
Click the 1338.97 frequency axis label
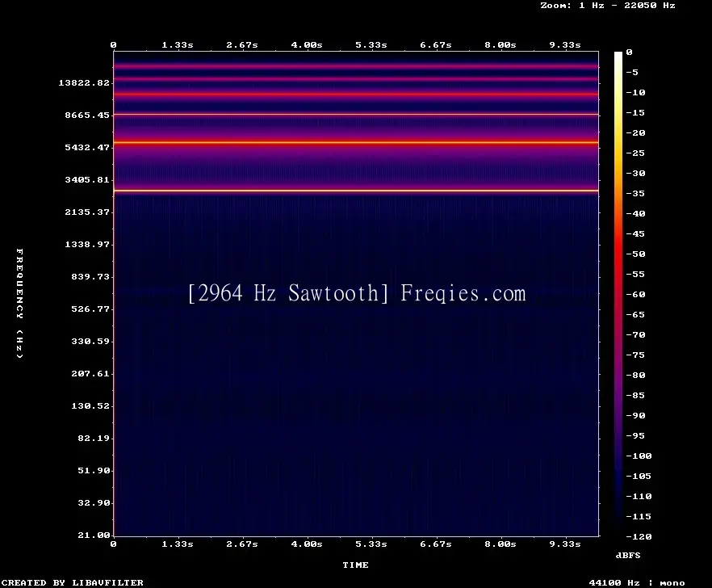click(x=87, y=244)
